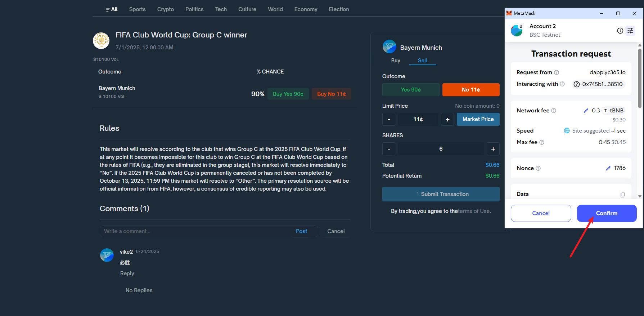
Task: Reply to vike2's comment
Action: tap(127, 273)
